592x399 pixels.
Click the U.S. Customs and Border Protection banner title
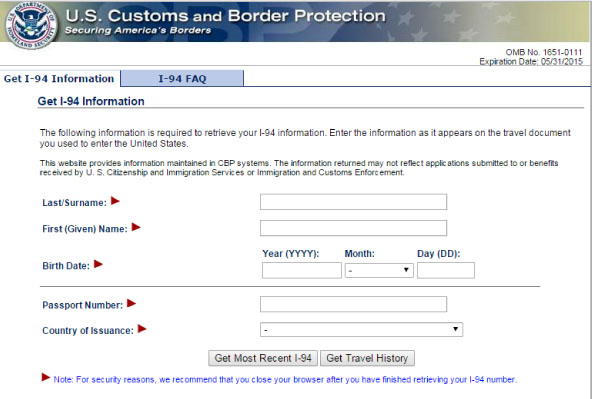point(225,16)
